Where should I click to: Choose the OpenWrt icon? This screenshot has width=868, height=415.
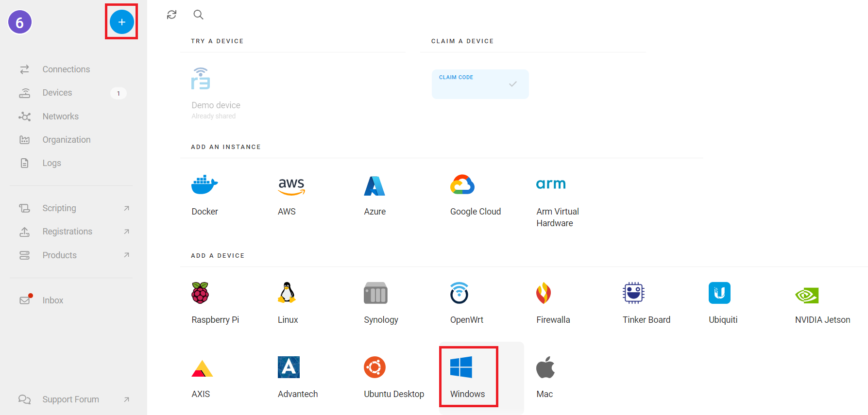459,293
